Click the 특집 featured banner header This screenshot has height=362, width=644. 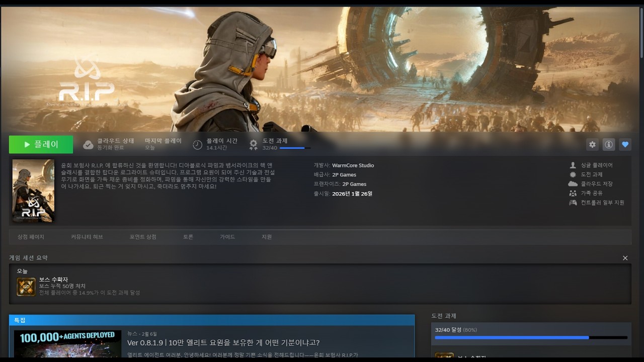point(212,320)
